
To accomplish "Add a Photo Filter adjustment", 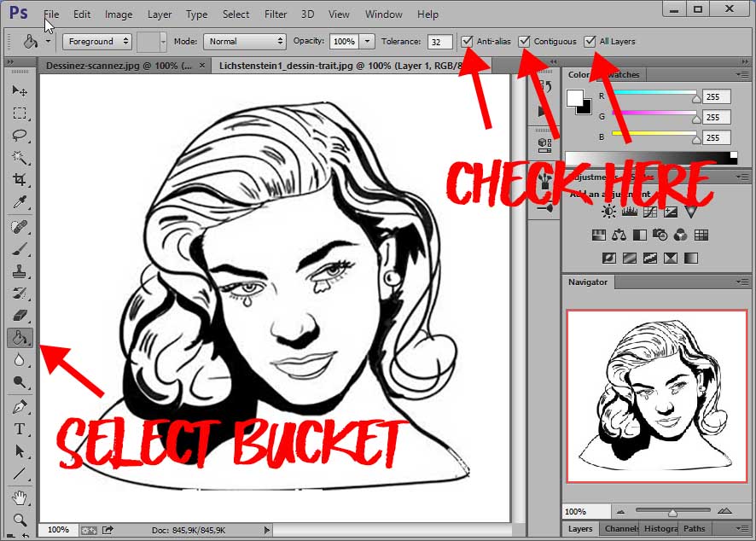I will [660, 236].
